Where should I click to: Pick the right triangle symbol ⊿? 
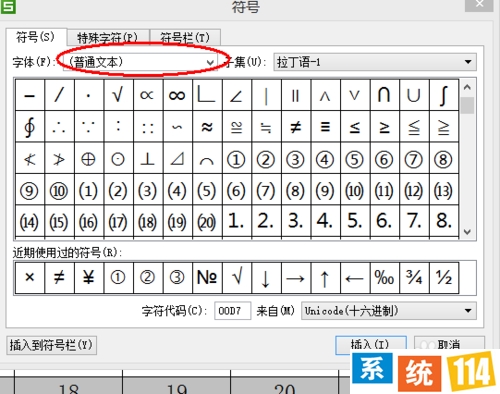tap(177, 158)
